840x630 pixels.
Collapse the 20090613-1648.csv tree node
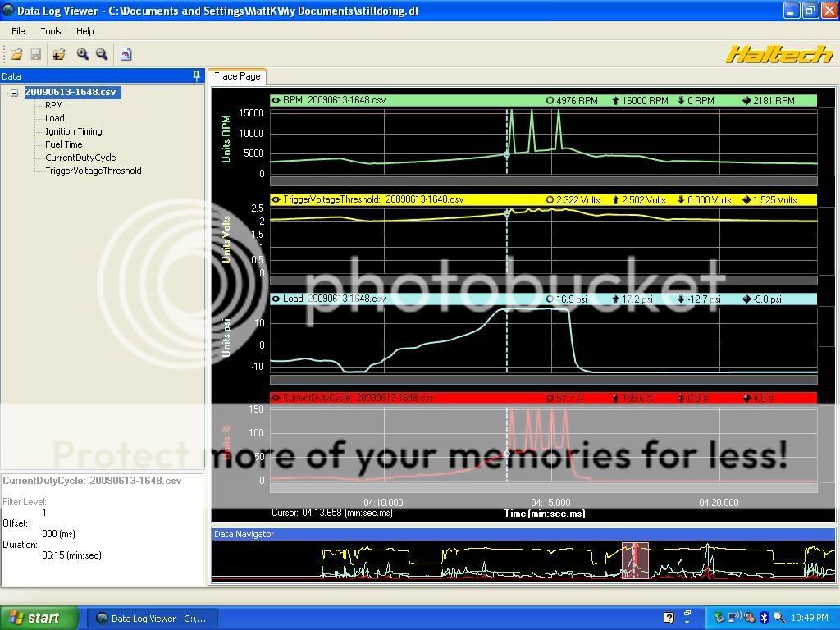[x=13, y=92]
